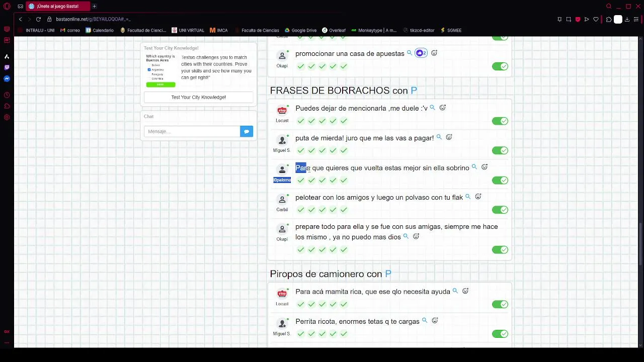This screenshot has height=362, width=644.
Task: Open the UNI VIRTUAL bookmark
Action: pyautogui.click(x=188, y=30)
